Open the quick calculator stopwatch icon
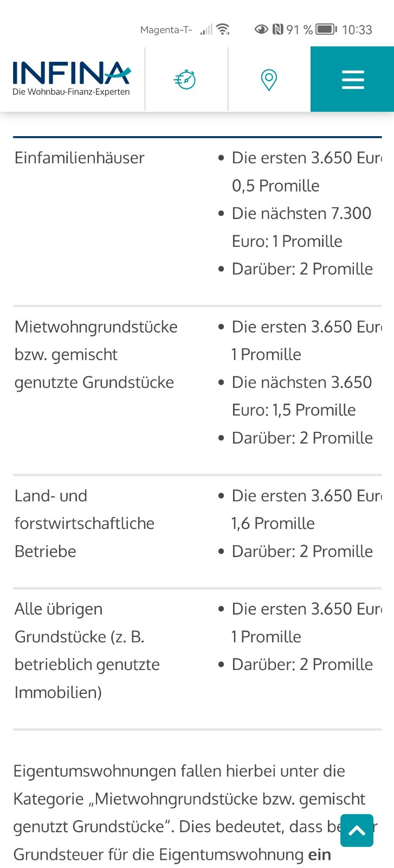394x868 pixels. (x=185, y=80)
